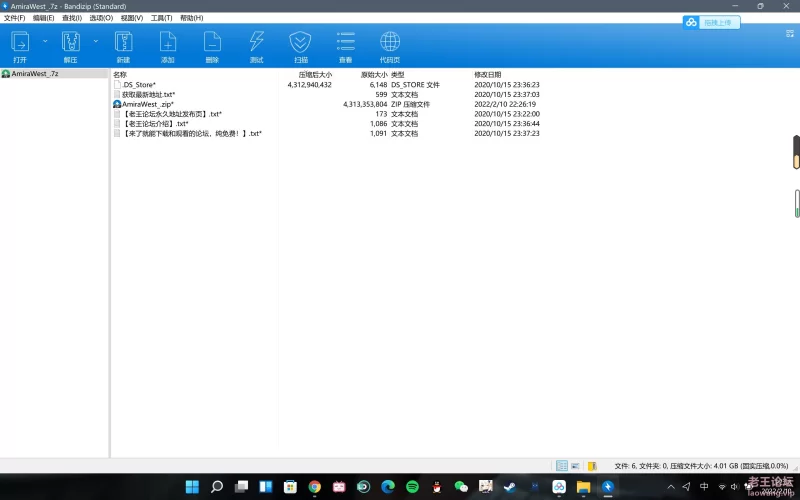Click the ZIP 压缩文件 type cell
The height and width of the screenshot is (500, 800).
click(x=410, y=104)
